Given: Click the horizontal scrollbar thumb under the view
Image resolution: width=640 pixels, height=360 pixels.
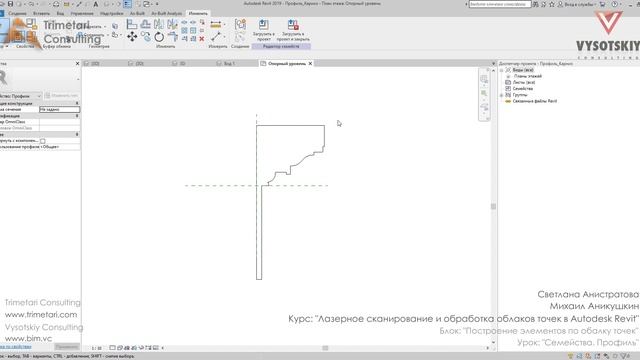Looking at the screenshot, I should click(325, 348).
